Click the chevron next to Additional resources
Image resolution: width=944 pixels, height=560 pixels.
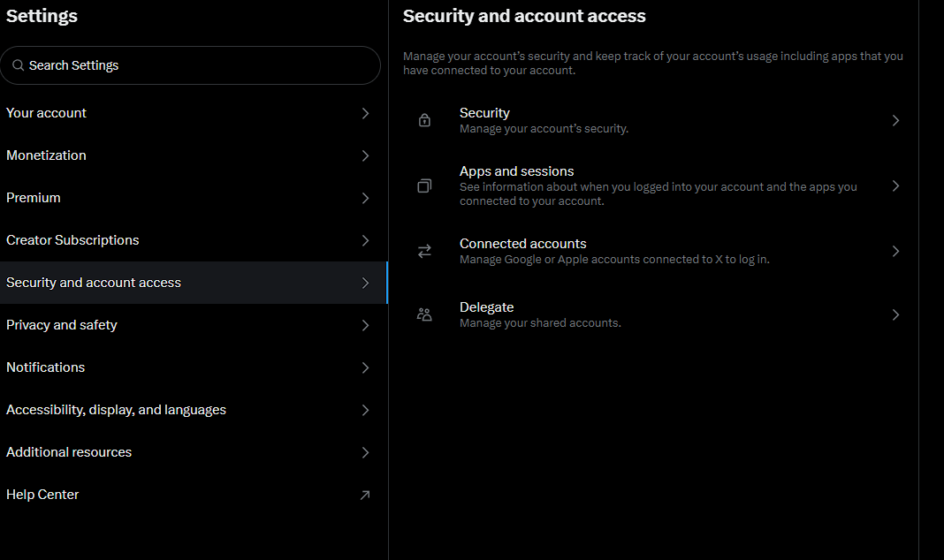pyautogui.click(x=365, y=452)
